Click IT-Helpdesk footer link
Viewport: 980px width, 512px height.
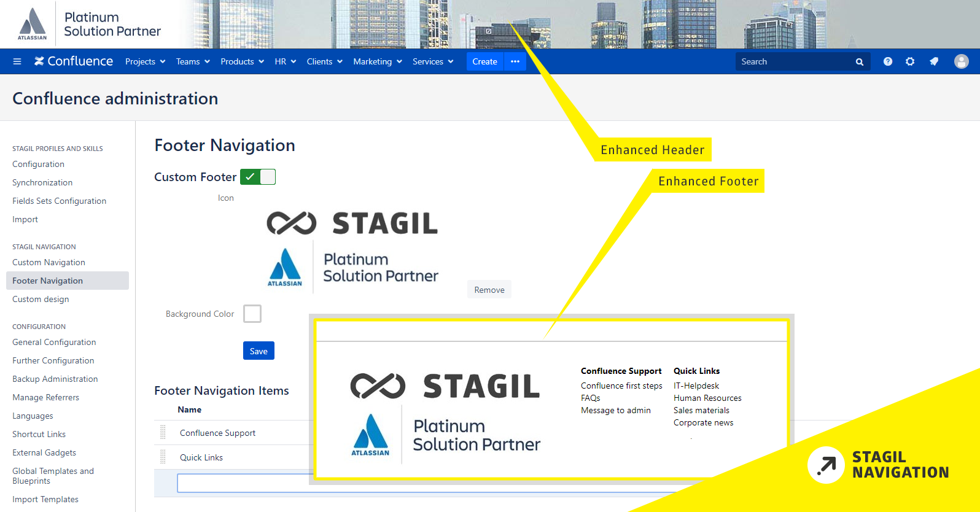[x=696, y=386]
